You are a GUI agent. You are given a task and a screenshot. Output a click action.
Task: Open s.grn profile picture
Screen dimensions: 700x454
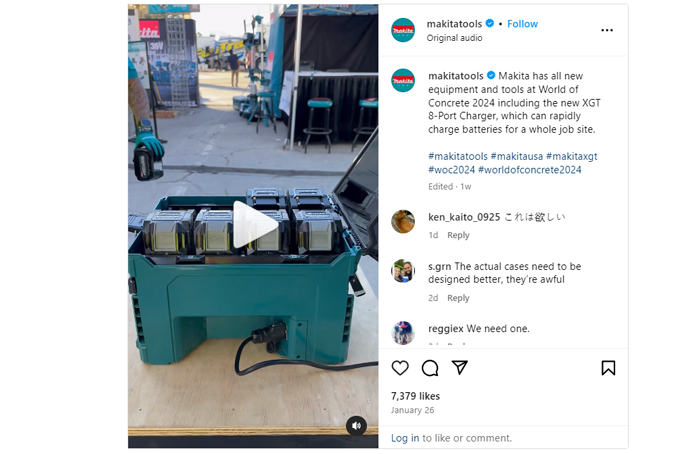403,271
